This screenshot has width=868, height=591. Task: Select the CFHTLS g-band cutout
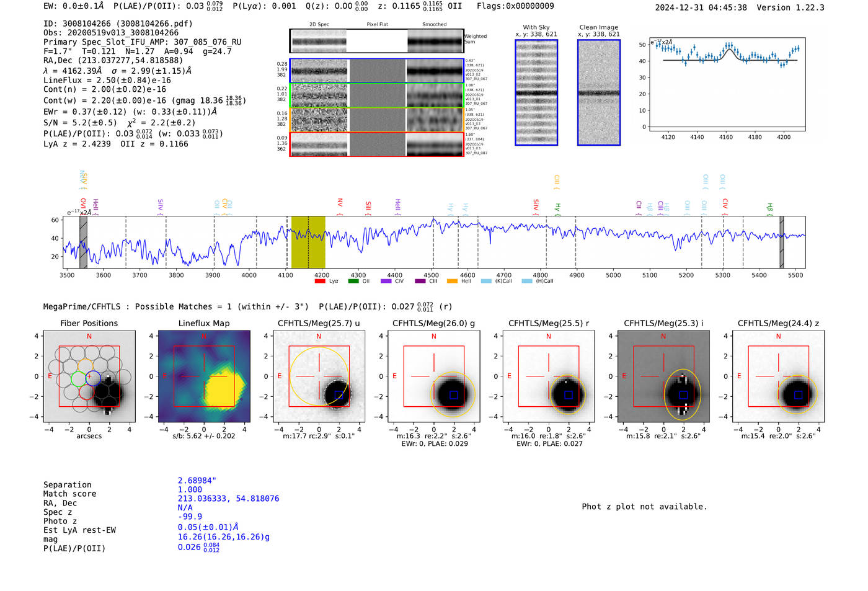433,376
